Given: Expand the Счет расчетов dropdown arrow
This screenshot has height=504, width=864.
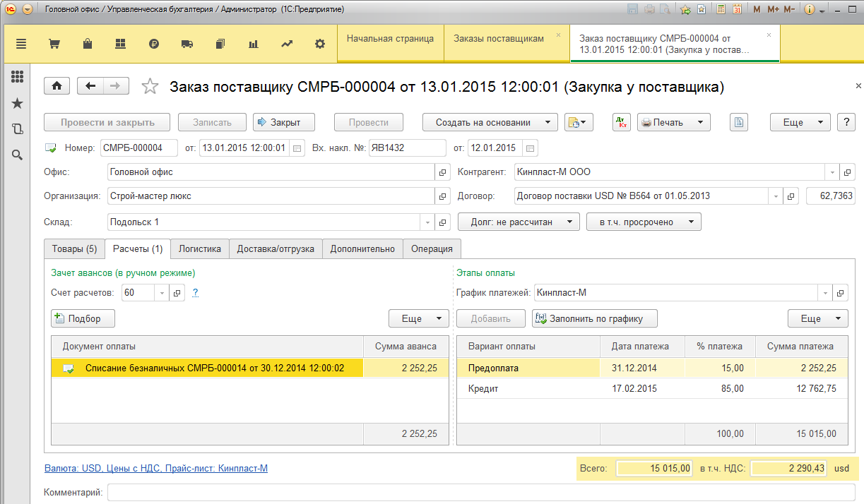Looking at the screenshot, I should pyautogui.click(x=162, y=293).
